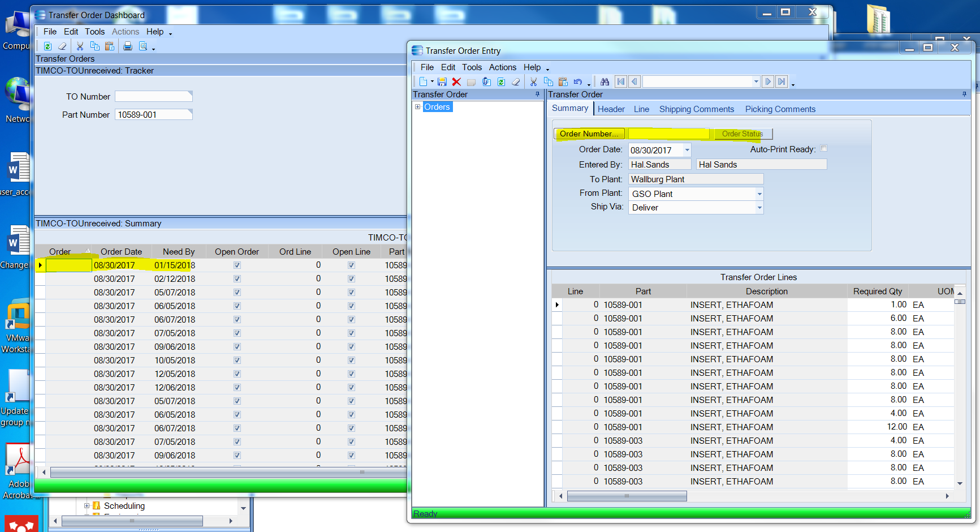
Task: Switch to the Shipping Comments tab
Action: 697,109
